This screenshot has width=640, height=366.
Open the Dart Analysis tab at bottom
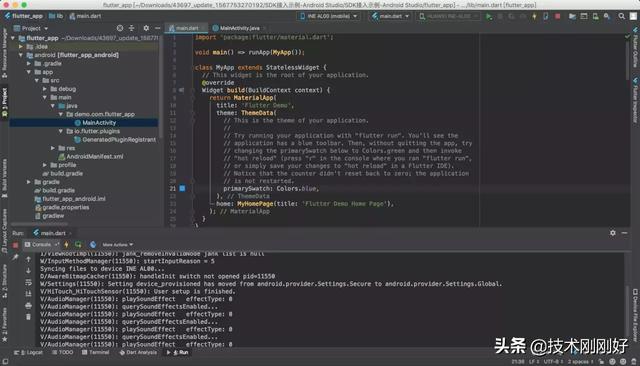tap(138, 352)
